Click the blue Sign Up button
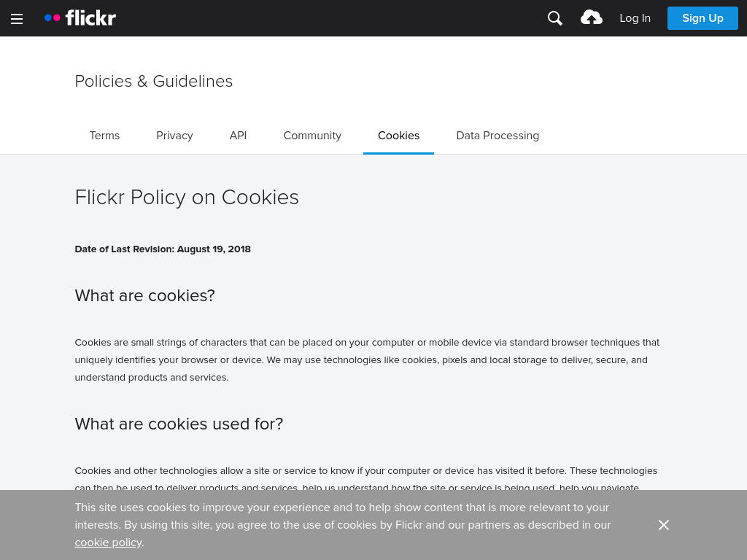747x560 pixels. (x=703, y=18)
